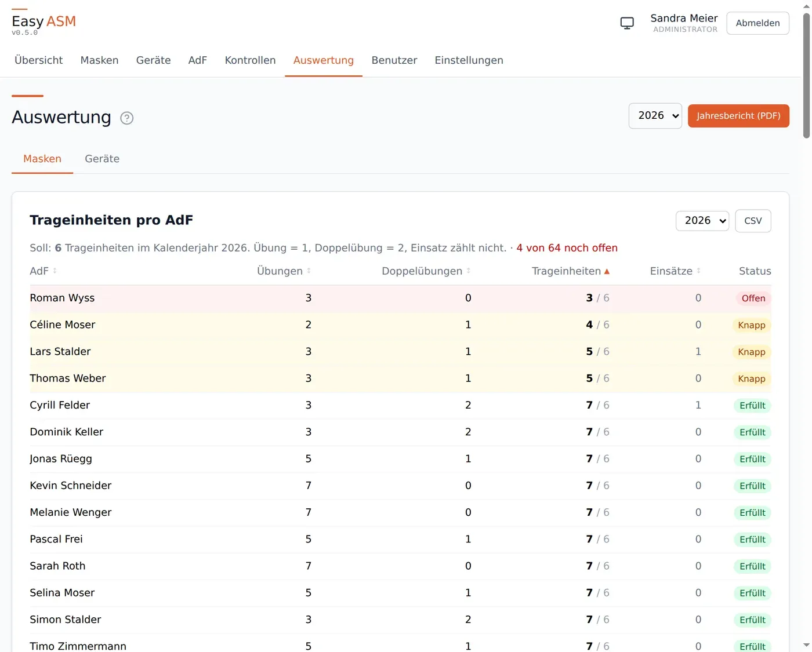Open Kontrollen in navigation

(250, 60)
